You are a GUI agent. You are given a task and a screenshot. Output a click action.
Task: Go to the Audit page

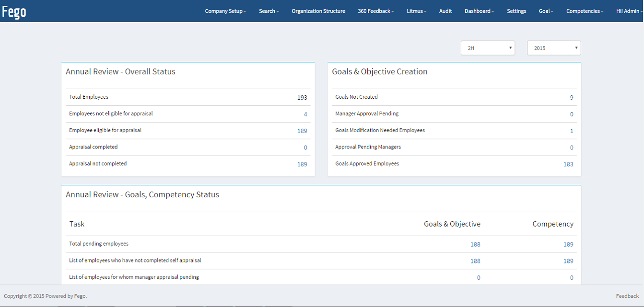[445, 11]
